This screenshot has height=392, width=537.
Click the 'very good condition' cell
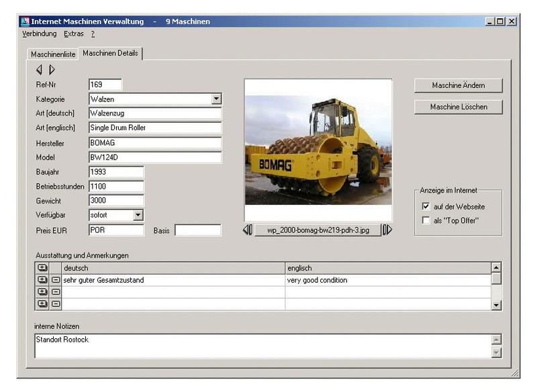388,280
